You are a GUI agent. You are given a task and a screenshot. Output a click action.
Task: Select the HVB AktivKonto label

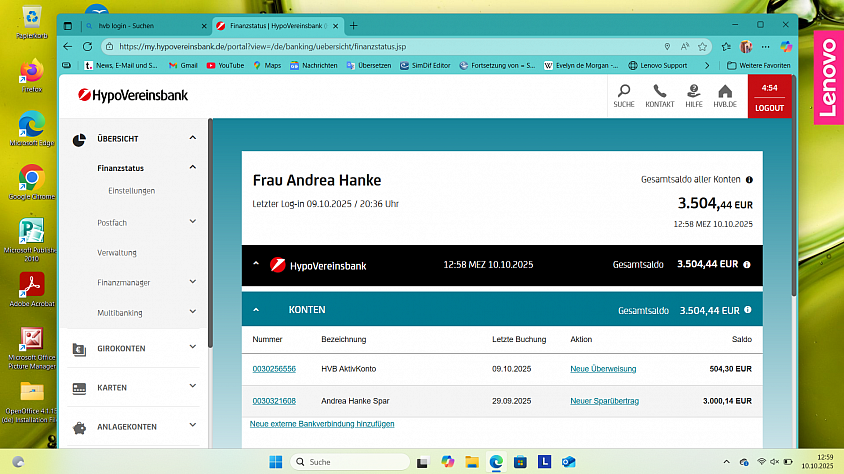point(349,369)
